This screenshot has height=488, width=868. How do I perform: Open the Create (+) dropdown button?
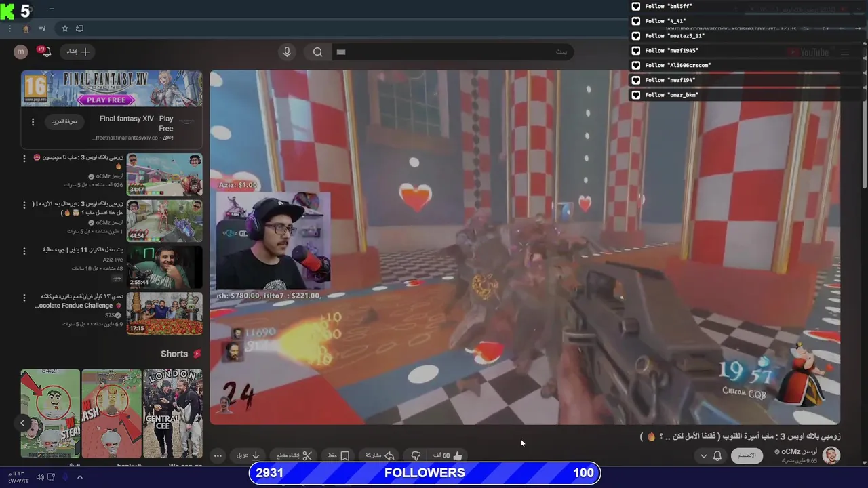(78, 52)
